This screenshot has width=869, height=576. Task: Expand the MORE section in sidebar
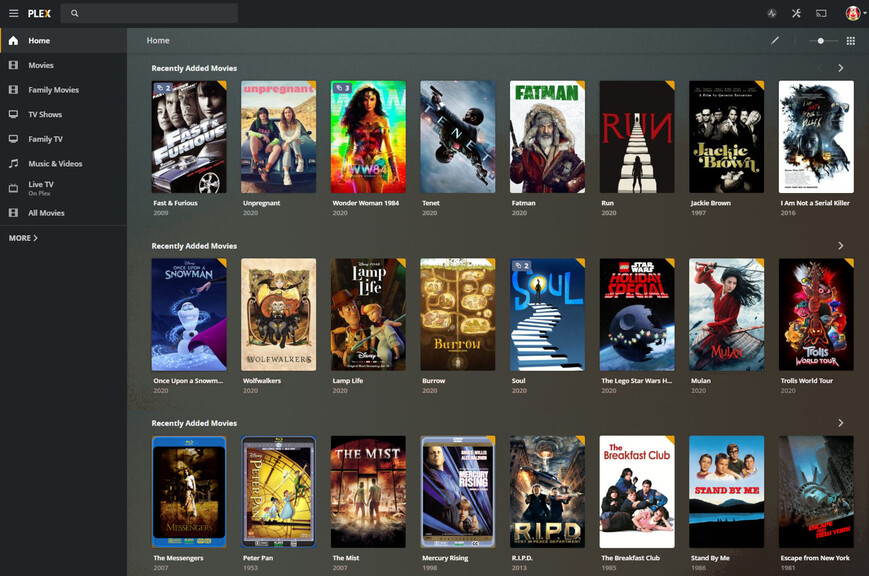(x=23, y=238)
